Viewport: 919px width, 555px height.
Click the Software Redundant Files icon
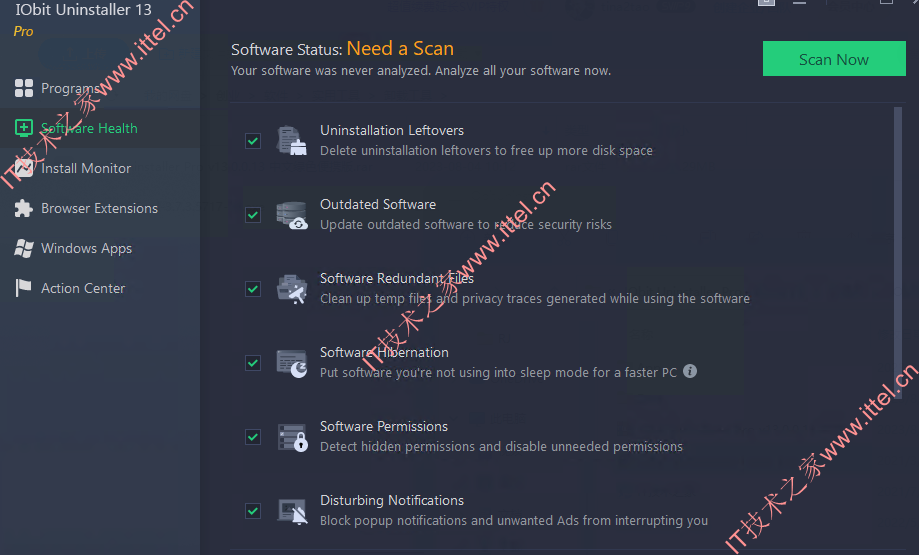coord(292,289)
